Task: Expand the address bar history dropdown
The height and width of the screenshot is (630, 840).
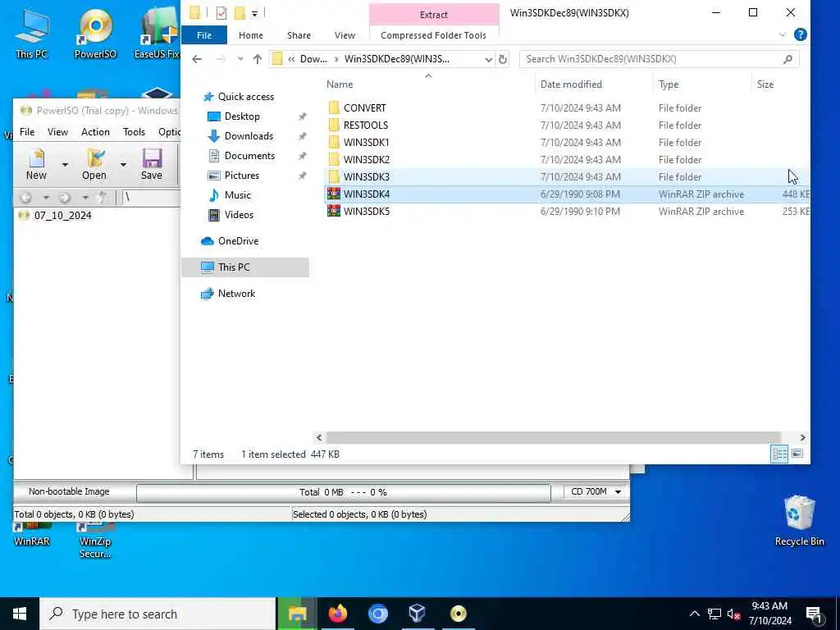Action: (489, 59)
